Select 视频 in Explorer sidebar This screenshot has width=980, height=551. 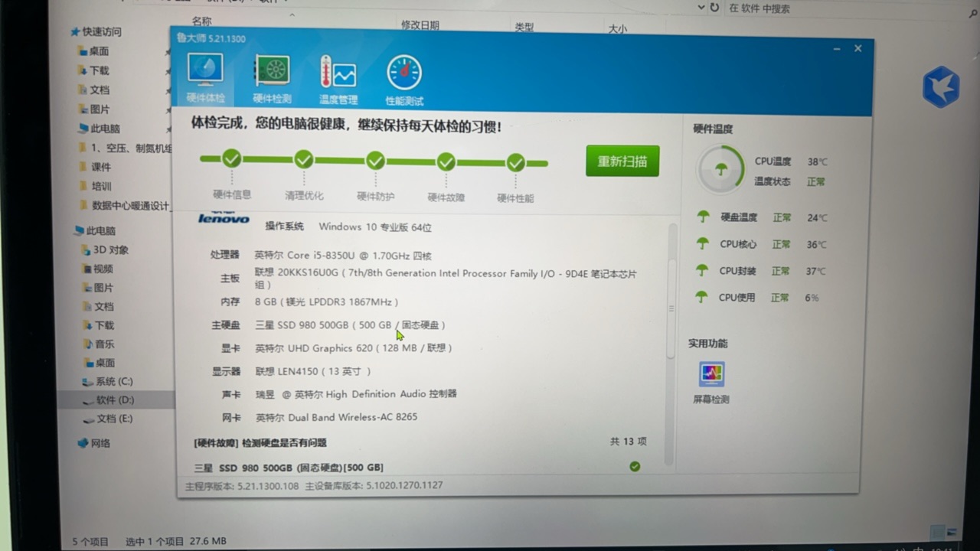pos(99,269)
